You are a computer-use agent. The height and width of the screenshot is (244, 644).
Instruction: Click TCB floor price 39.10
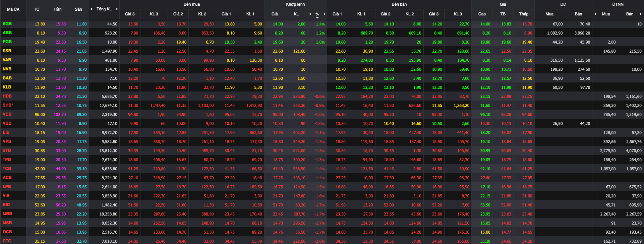tap(81, 169)
